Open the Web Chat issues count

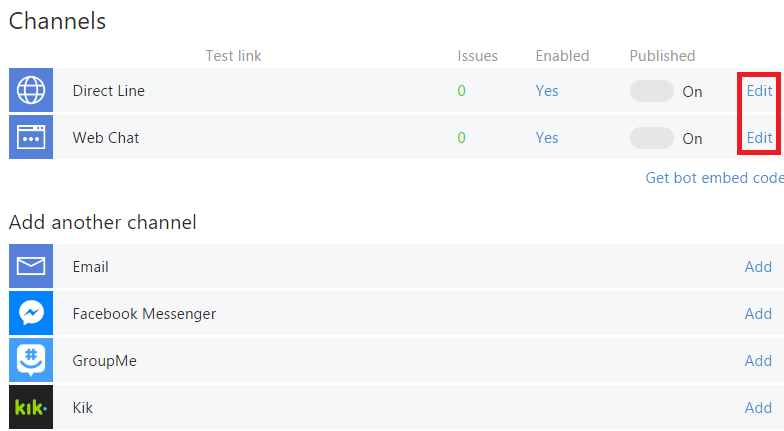tap(461, 138)
